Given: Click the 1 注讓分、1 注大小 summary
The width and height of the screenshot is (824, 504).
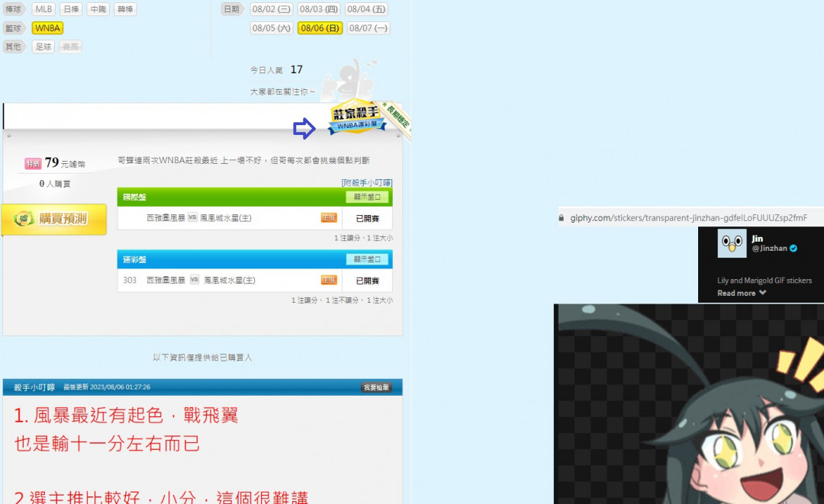Looking at the screenshot, I should [x=363, y=238].
